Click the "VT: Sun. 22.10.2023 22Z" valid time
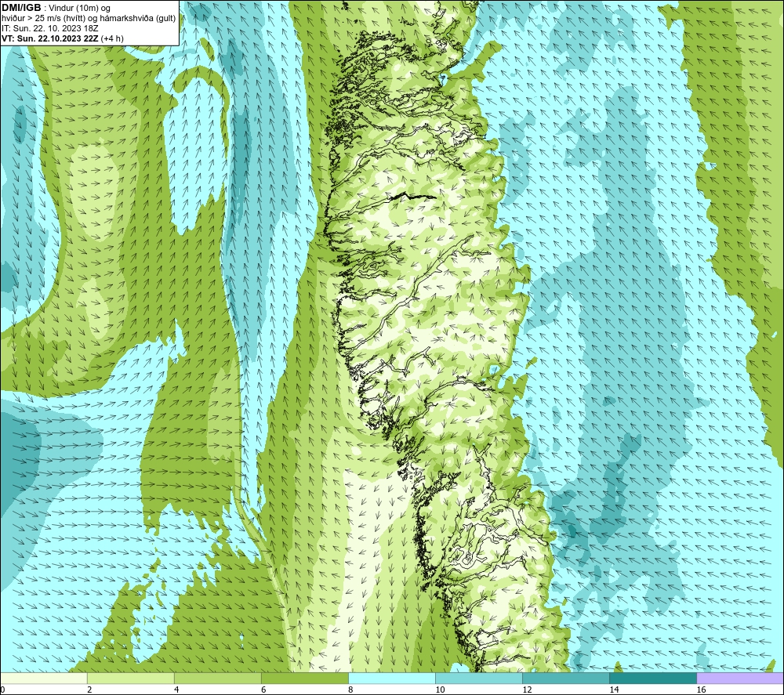The width and height of the screenshot is (784, 695). (50, 38)
